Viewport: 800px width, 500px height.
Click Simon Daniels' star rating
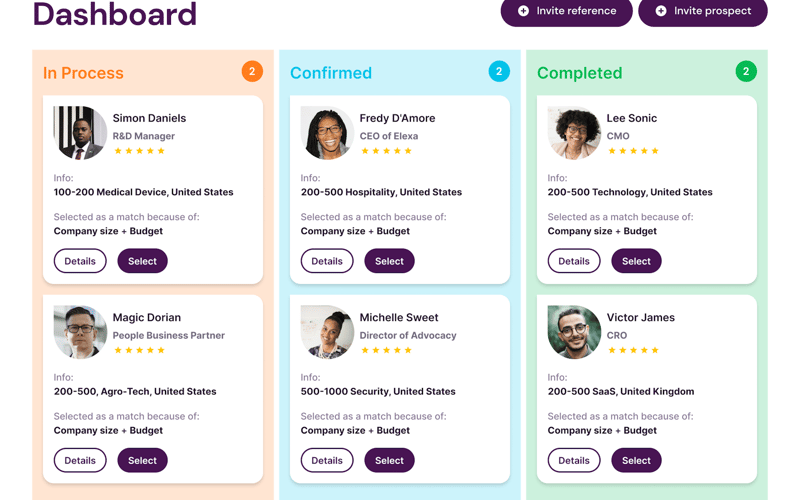click(x=140, y=151)
